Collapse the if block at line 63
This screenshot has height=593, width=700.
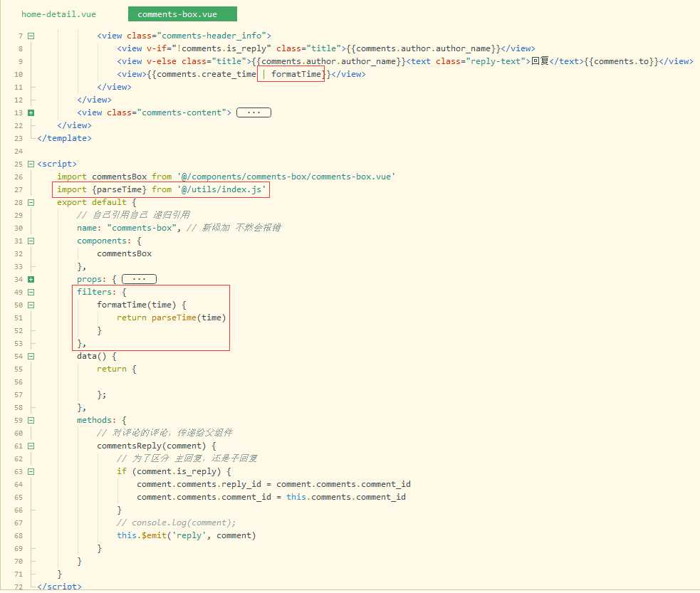[31, 472]
